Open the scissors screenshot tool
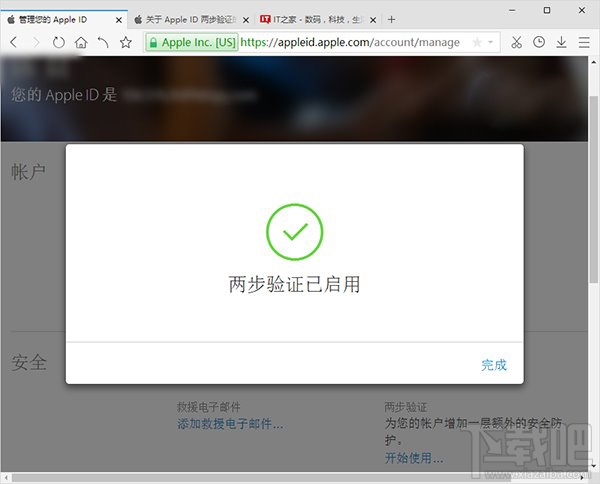 pos(517,42)
